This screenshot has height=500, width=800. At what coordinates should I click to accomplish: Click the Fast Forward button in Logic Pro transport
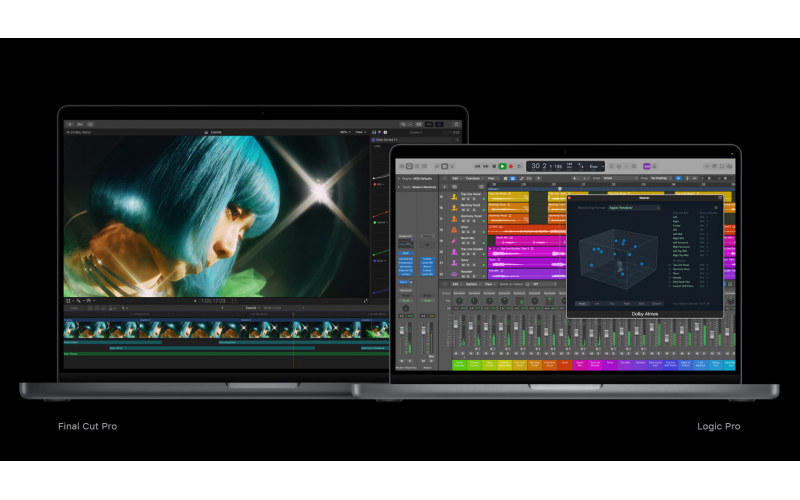click(486, 166)
